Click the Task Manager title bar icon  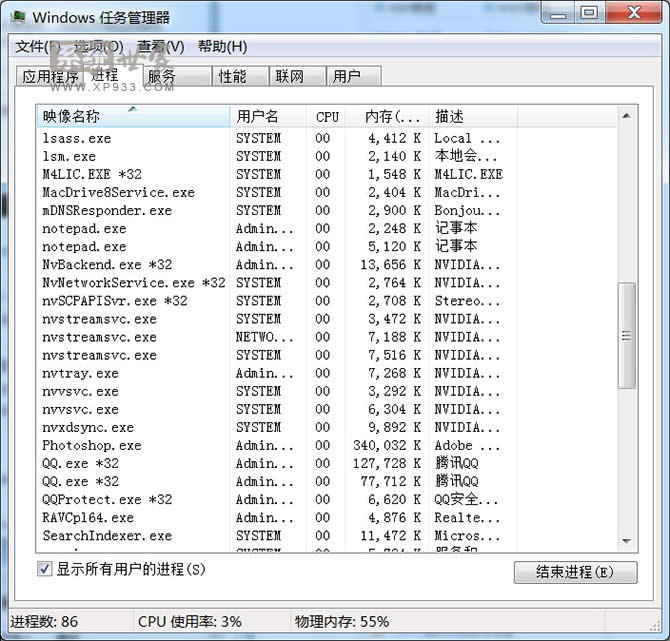(x=17, y=17)
